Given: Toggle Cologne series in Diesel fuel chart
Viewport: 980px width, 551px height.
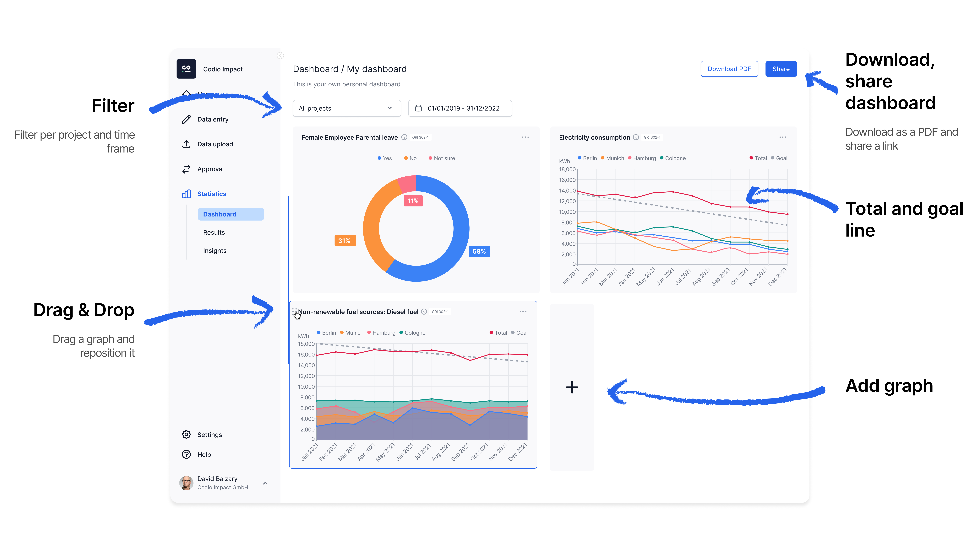Looking at the screenshot, I should pos(412,333).
